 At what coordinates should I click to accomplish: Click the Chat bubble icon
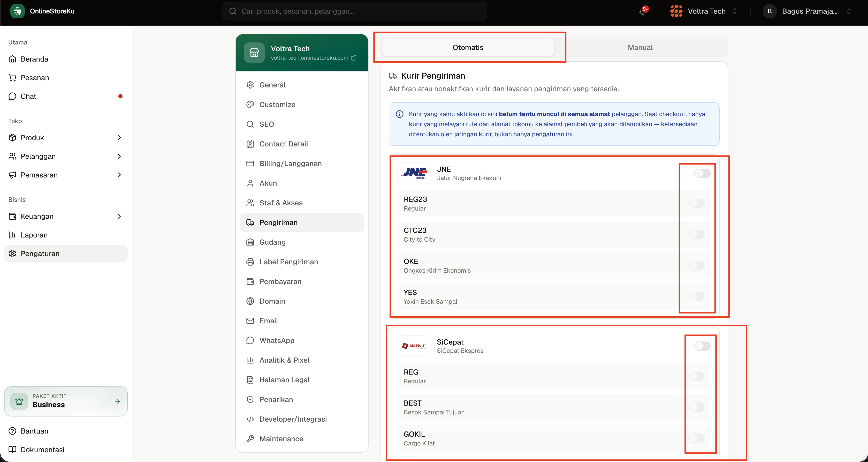pos(12,96)
